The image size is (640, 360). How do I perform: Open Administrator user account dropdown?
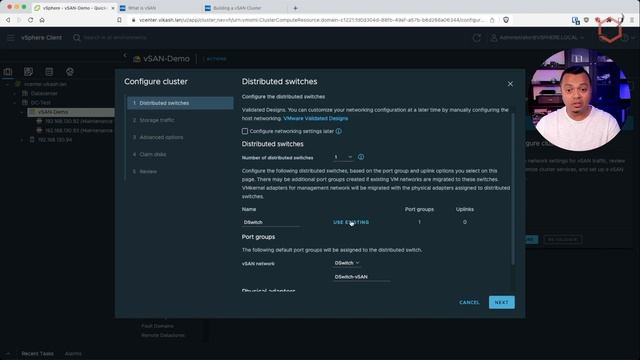coord(537,38)
